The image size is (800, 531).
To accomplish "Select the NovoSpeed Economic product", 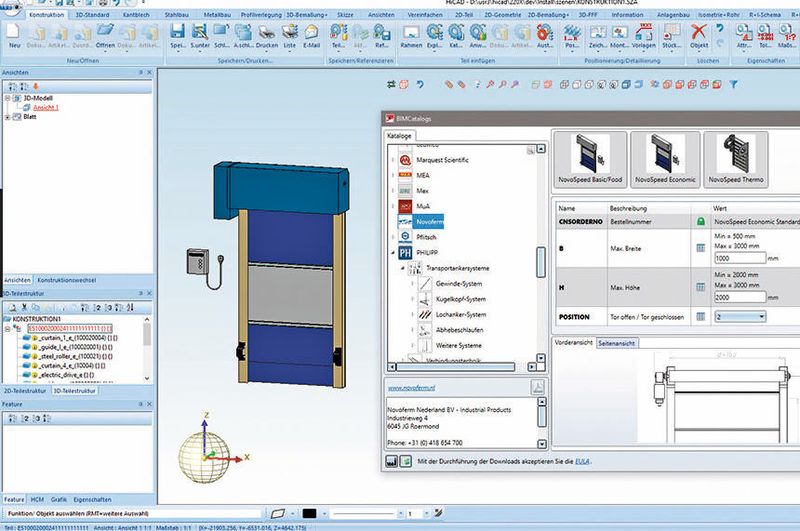I will pos(665,159).
